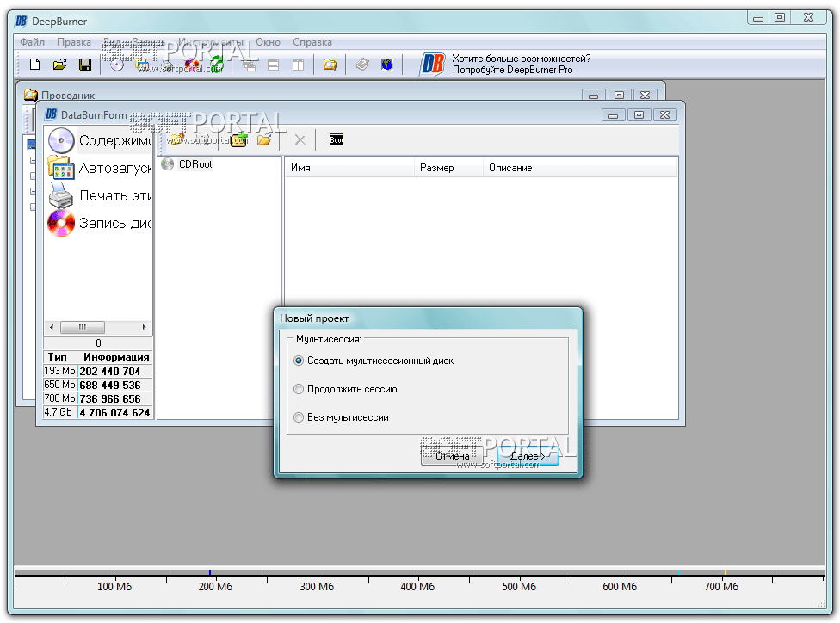Create a new folder with the starred folder icon
The image size is (840, 623).
point(177,139)
